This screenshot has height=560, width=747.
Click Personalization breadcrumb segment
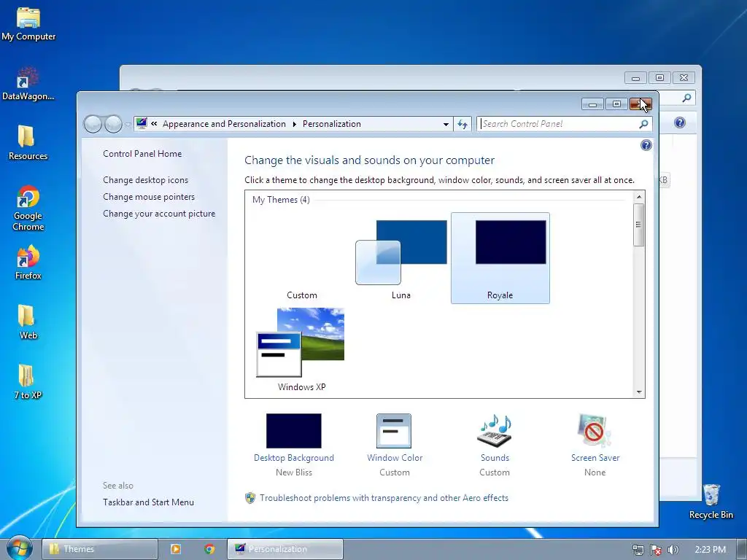click(332, 124)
